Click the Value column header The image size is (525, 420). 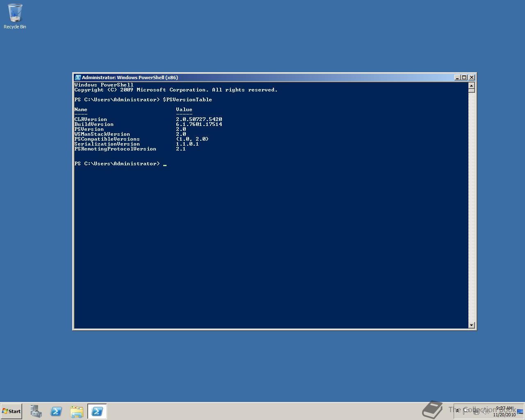(184, 110)
